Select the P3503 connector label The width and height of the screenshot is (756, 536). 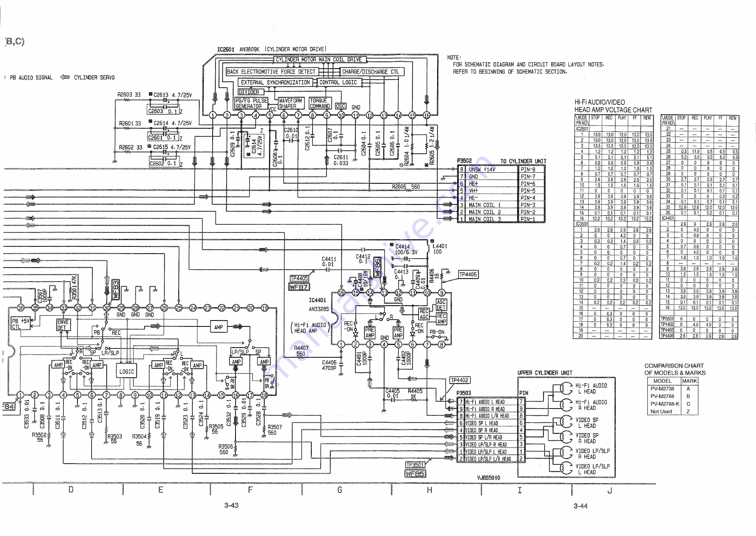point(464,393)
